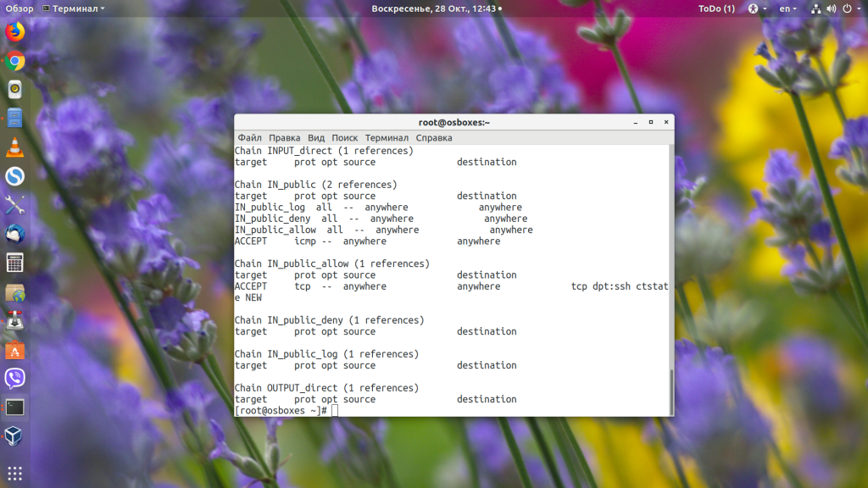Open the Справка menu
Image resolution: width=868 pixels, height=488 pixels.
[434, 138]
